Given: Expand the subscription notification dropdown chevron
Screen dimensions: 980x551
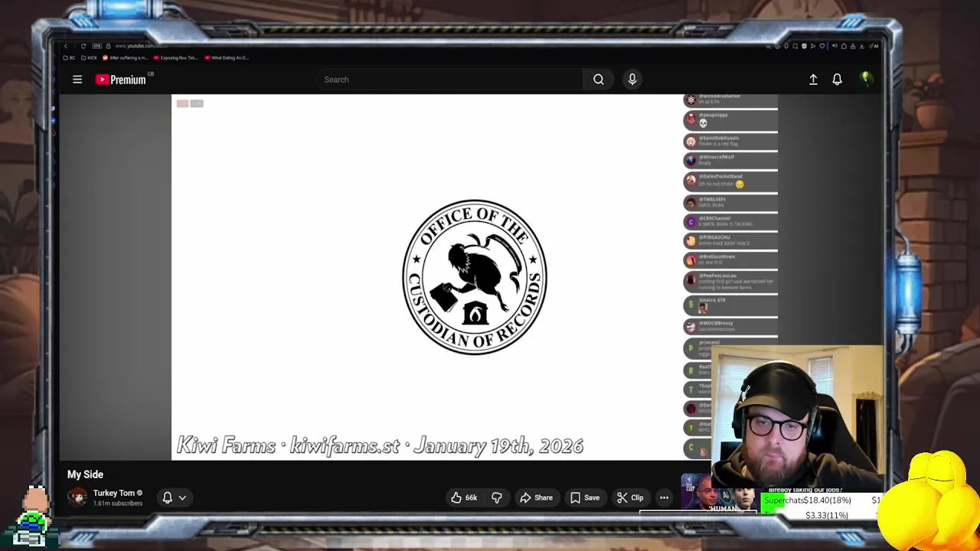Looking at the screenshot, I should click(182, 497).
